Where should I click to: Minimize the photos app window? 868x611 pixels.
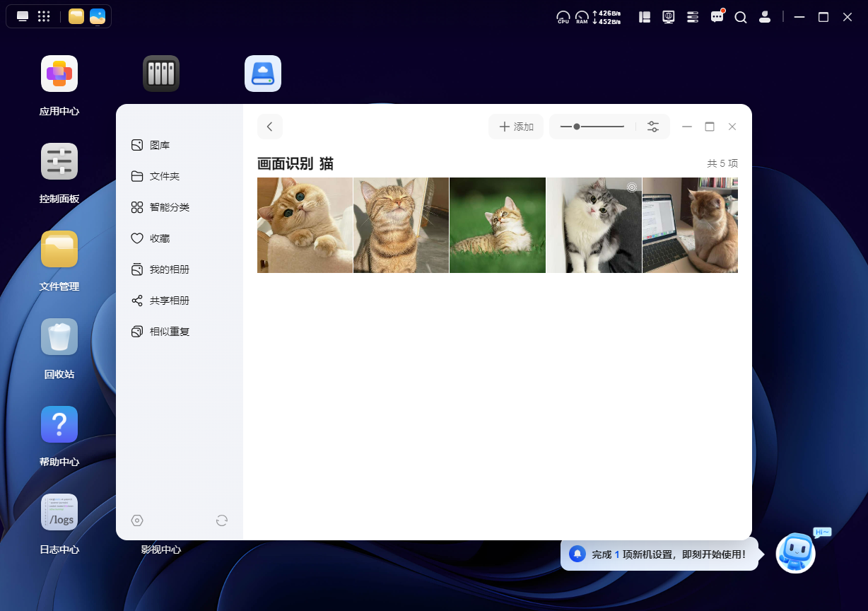tap(687, 127)
